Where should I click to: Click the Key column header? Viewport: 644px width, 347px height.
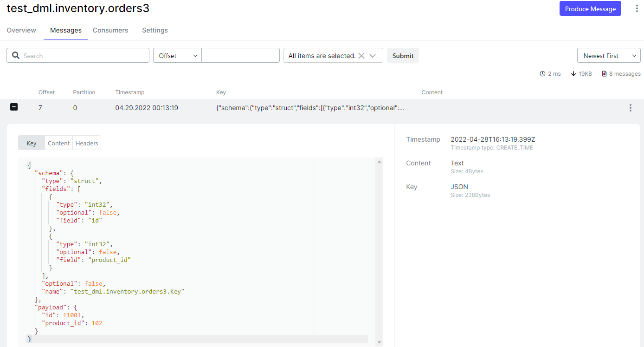coord(221,92)
